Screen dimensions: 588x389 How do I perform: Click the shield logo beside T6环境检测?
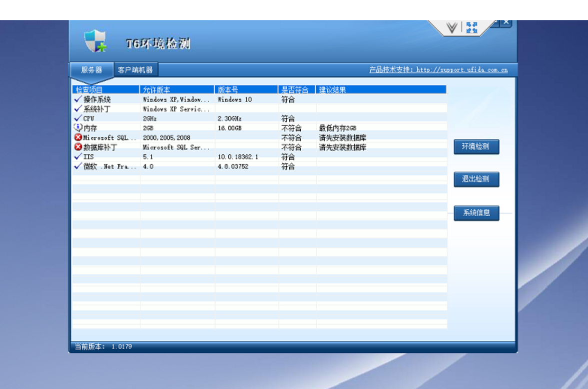coord(95,41)
